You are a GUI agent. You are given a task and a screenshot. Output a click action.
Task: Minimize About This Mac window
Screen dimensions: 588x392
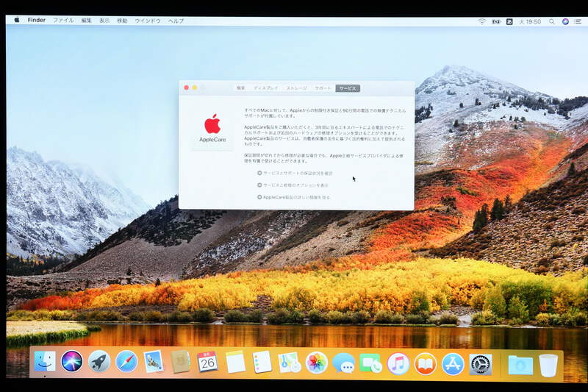click(195, 88)
